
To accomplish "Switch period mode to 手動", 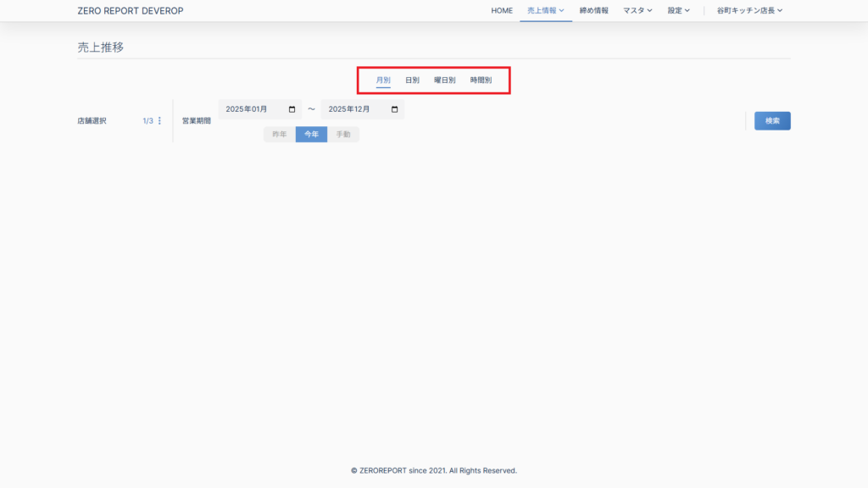I will [343, 135].
